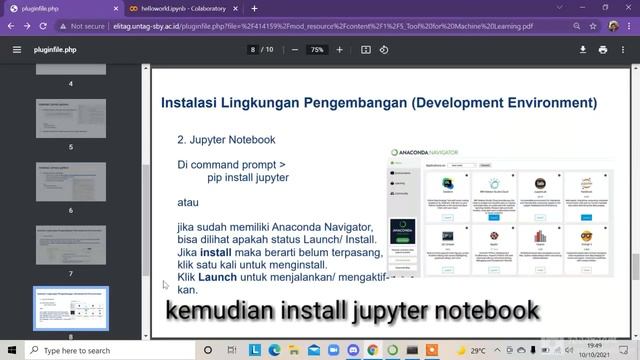Go forward in browser history
This screenshot has height=360, width=640.
27,26
